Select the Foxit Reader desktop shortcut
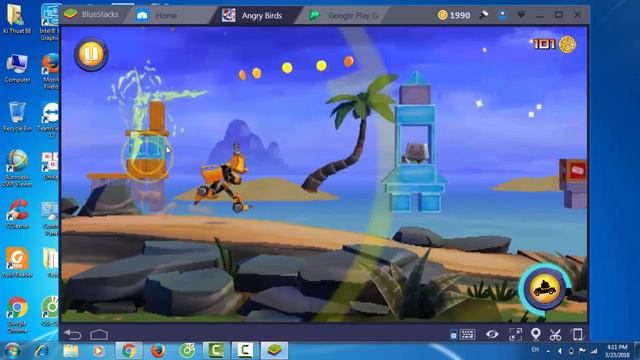Viewport: 640px width, 360px height. coord(17,262)
